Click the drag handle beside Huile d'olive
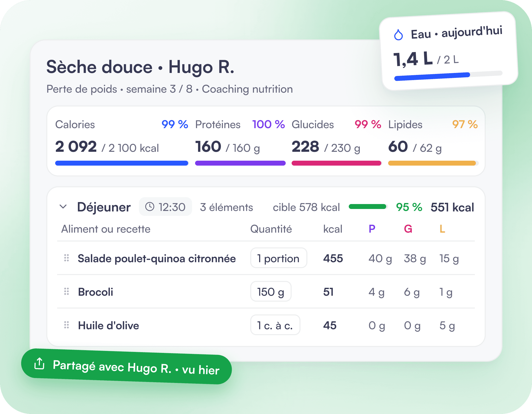Image resolution: width=532 pixels, height=414 pixels. click(x=66, y=325)
